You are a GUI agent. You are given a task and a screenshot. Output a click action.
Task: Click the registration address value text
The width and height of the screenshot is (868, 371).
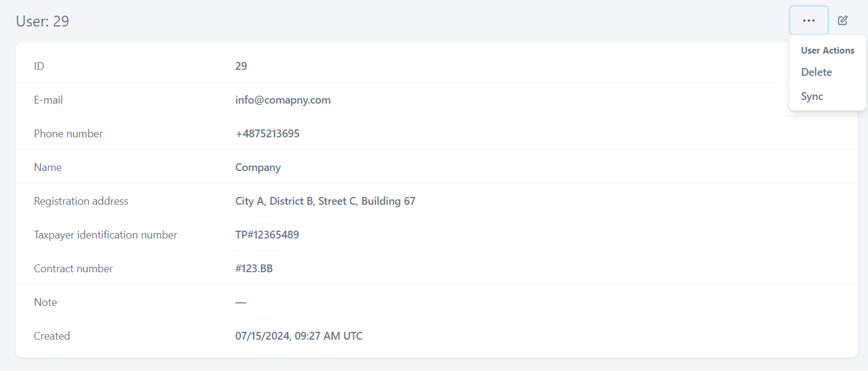325,201
